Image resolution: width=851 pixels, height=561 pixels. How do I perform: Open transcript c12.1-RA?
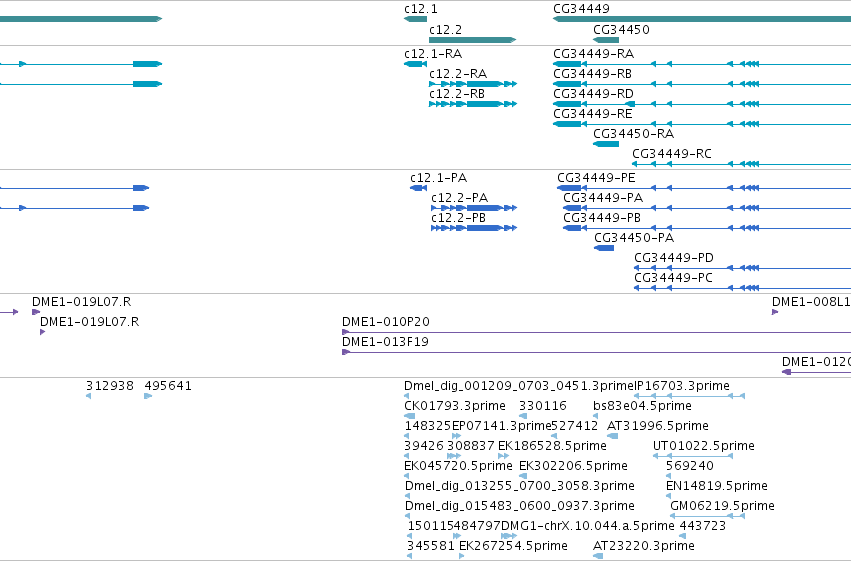click(433, 54)
